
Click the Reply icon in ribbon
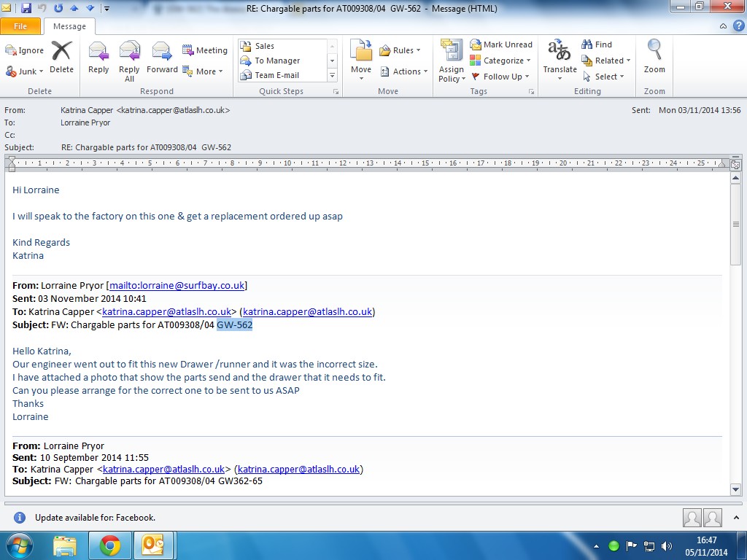[98, 58]
